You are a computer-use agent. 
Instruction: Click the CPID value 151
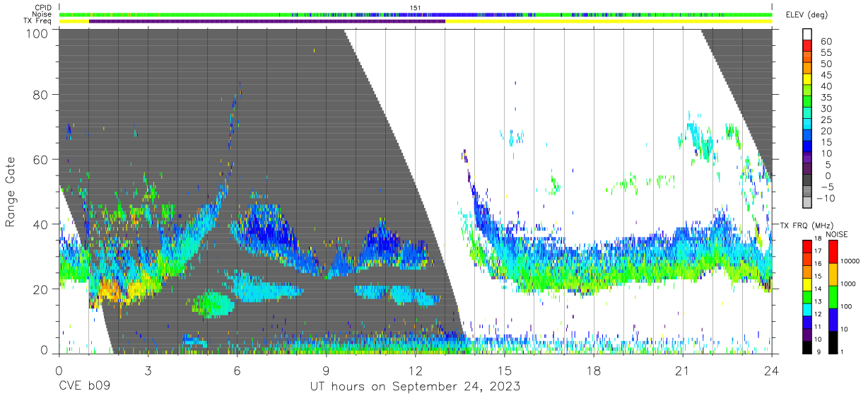click(x=416, y=7)
